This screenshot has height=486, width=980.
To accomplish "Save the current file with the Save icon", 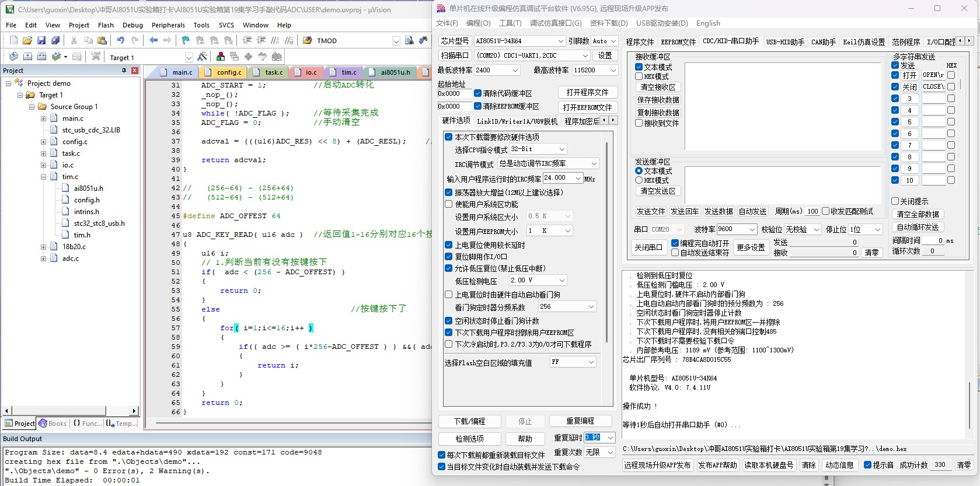I will click(x=41, y=40).
